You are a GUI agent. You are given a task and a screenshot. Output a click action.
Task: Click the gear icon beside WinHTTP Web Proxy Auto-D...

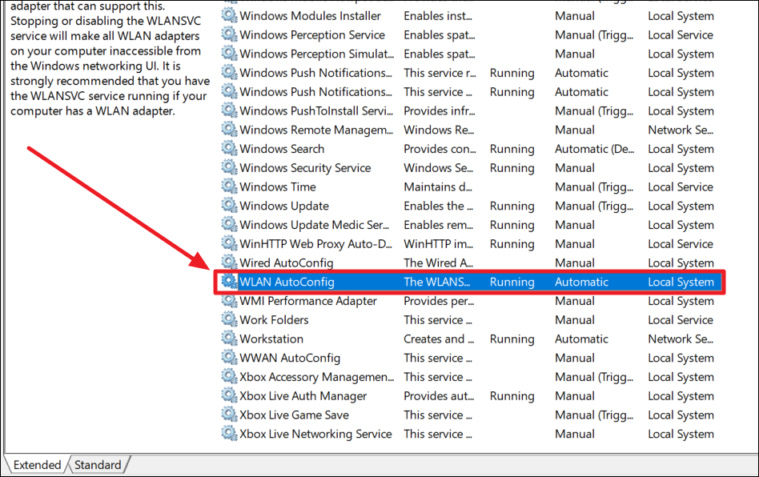click(x=229, y=244)
